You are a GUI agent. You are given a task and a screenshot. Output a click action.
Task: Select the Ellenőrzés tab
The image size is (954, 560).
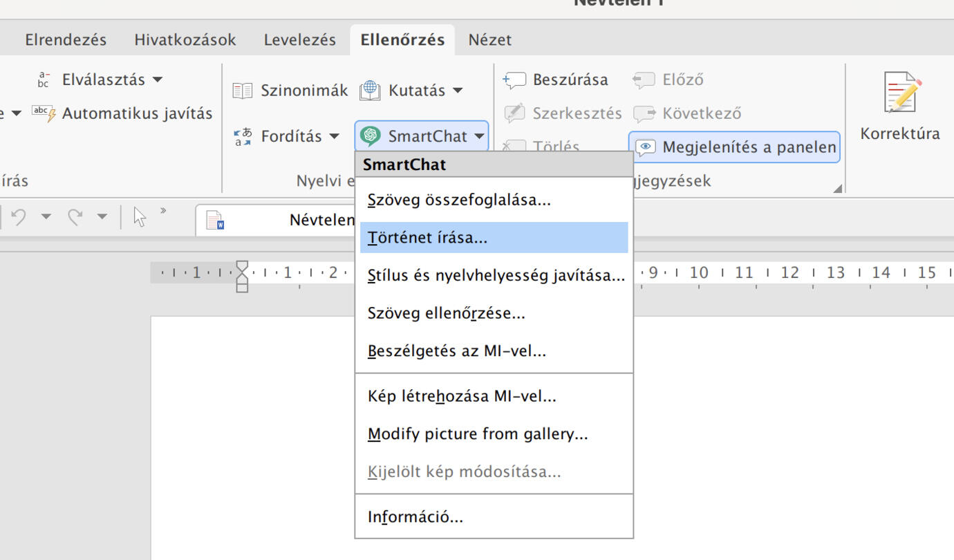(402, 39)
